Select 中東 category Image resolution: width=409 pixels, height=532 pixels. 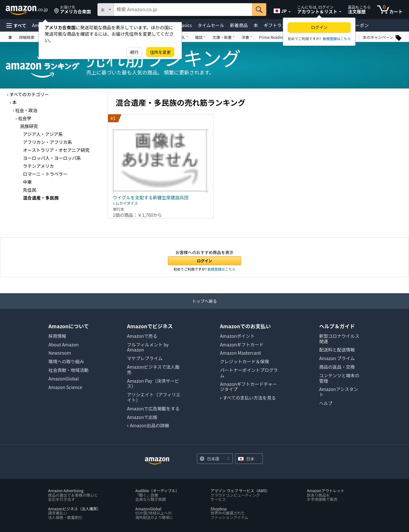(27, 182)
